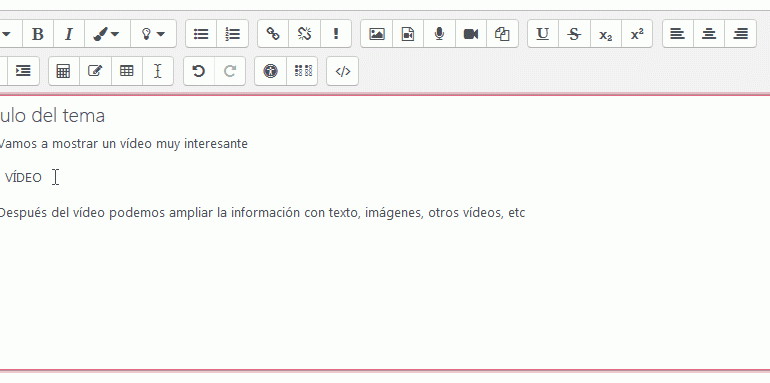Viewport: 770px width, 383px height.
Task: Record audio with the microphone icon
Action: (x=440, y=34)
